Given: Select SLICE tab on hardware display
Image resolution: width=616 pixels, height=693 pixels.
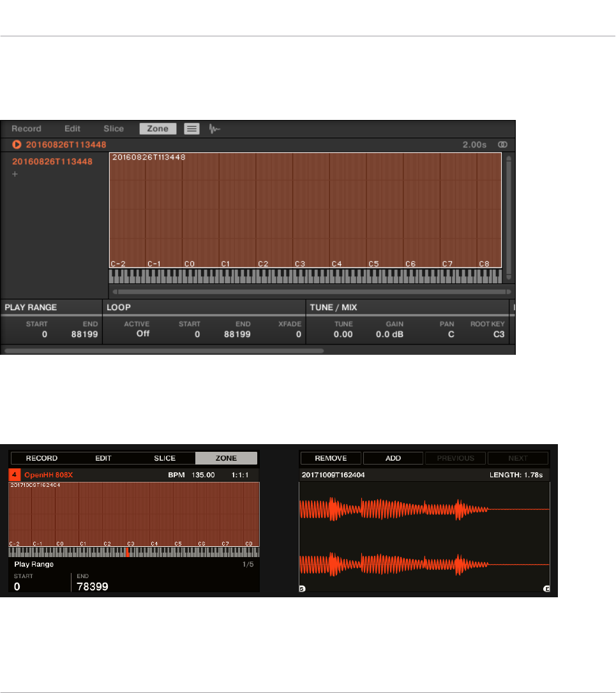Looking at the screenshot, I should [x=165, y=458].
